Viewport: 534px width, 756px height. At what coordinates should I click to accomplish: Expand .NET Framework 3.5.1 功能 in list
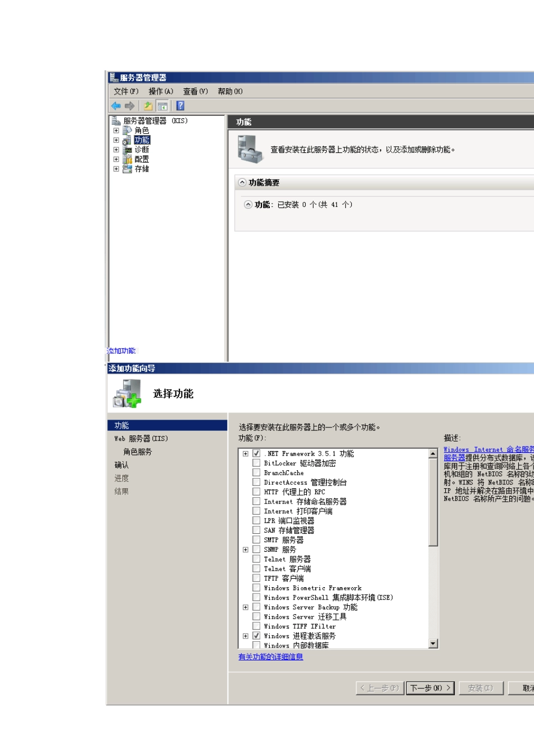[246, 453]
